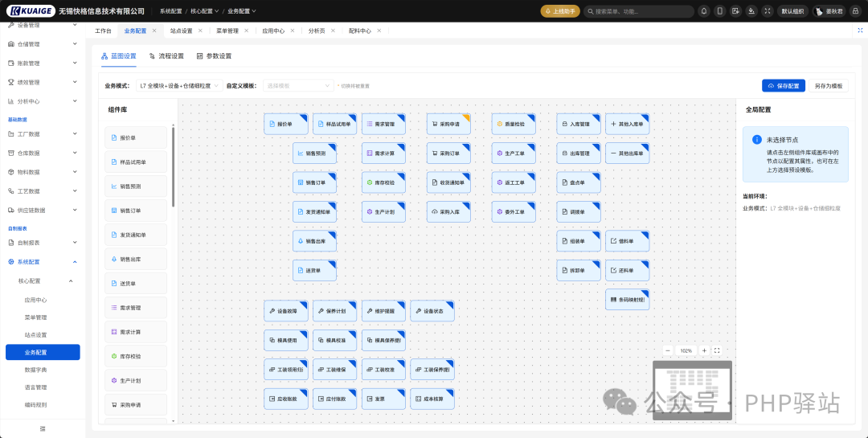This screenshot has height=438, width=868.
Task: Click the component library scrollbar
Action: (x=174, y=166)
